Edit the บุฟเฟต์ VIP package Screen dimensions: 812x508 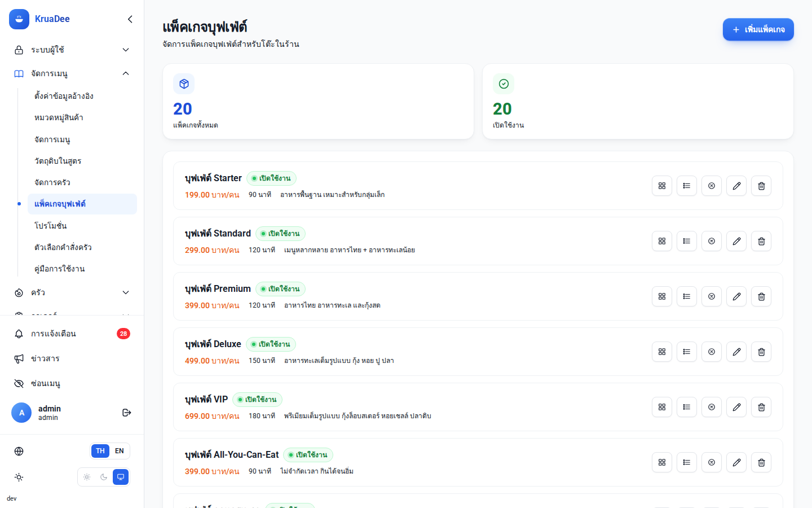coord(736,407)
